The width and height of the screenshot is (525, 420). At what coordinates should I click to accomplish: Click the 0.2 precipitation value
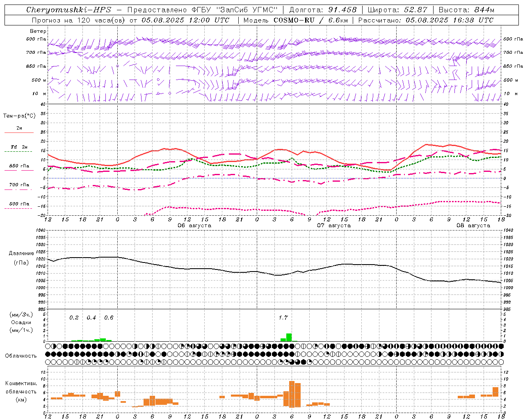74,317
